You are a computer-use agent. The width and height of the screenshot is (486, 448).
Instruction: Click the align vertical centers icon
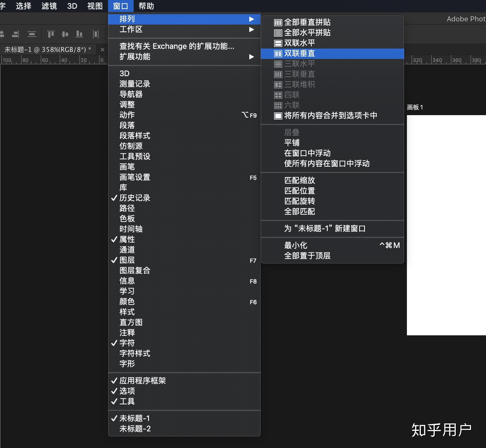coord(65,34)
